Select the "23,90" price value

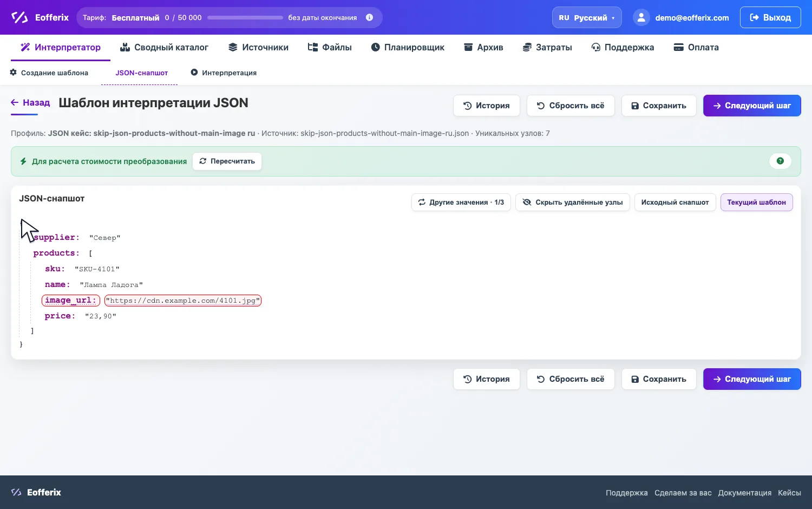[x=101, y=316]
